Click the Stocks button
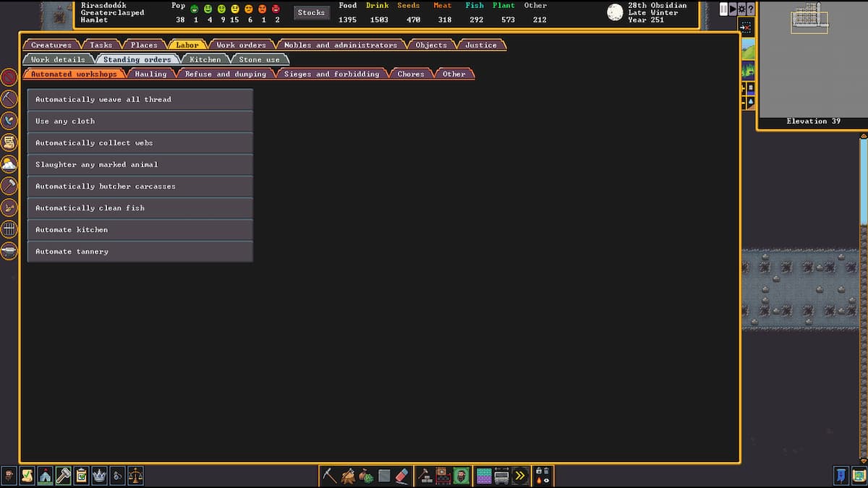This screenshot has width=868, height=488. (311, 12)
